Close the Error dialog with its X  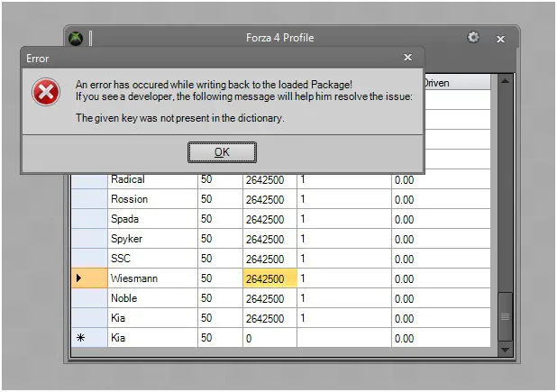click(x=407, y=57)
